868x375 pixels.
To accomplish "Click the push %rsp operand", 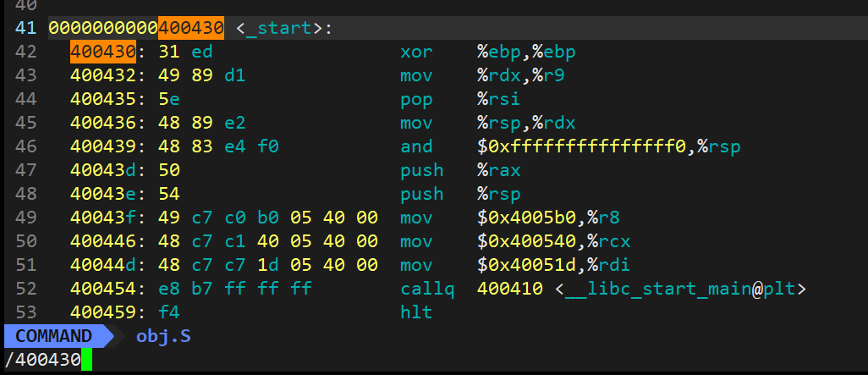I will (499, 195).
